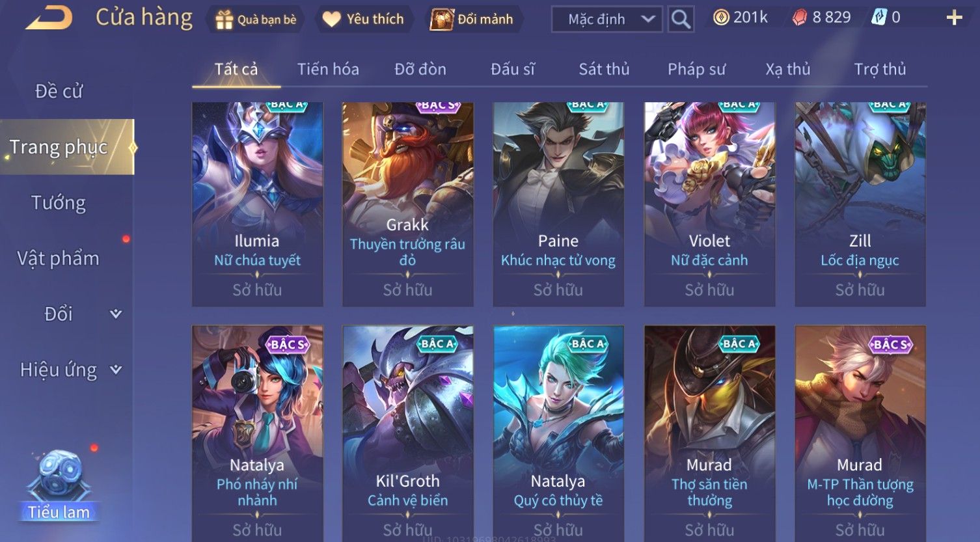Click the gold coin balance icon
This screenshot has width=980, height=542.
click(x=720, y=18)
